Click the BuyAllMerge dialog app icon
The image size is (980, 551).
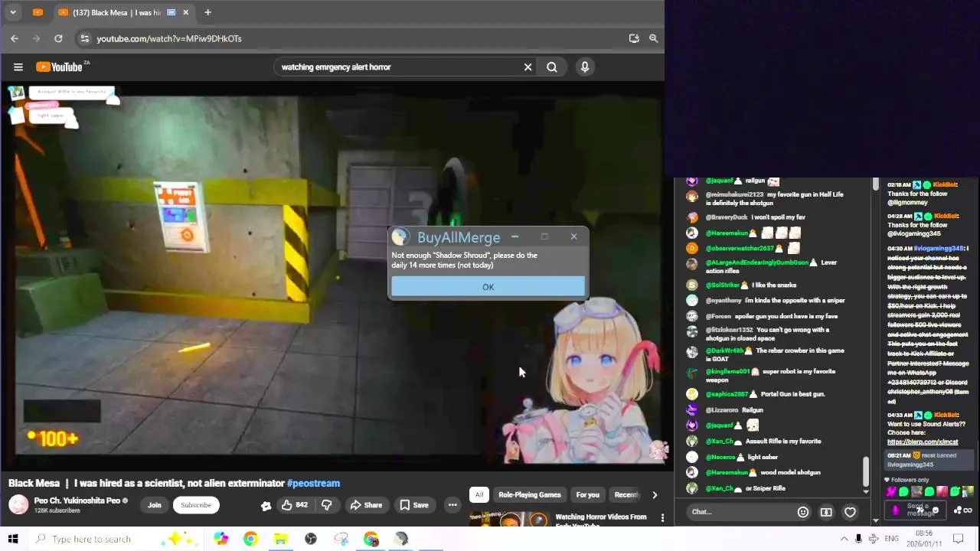400,237
